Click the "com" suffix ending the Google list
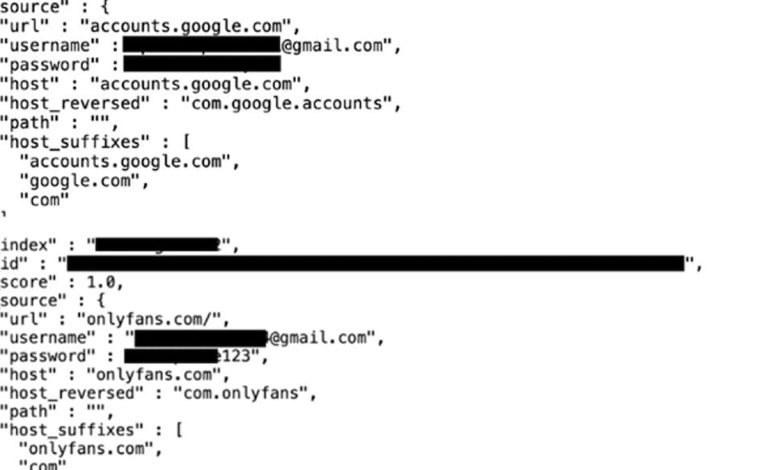 (44, 200)
